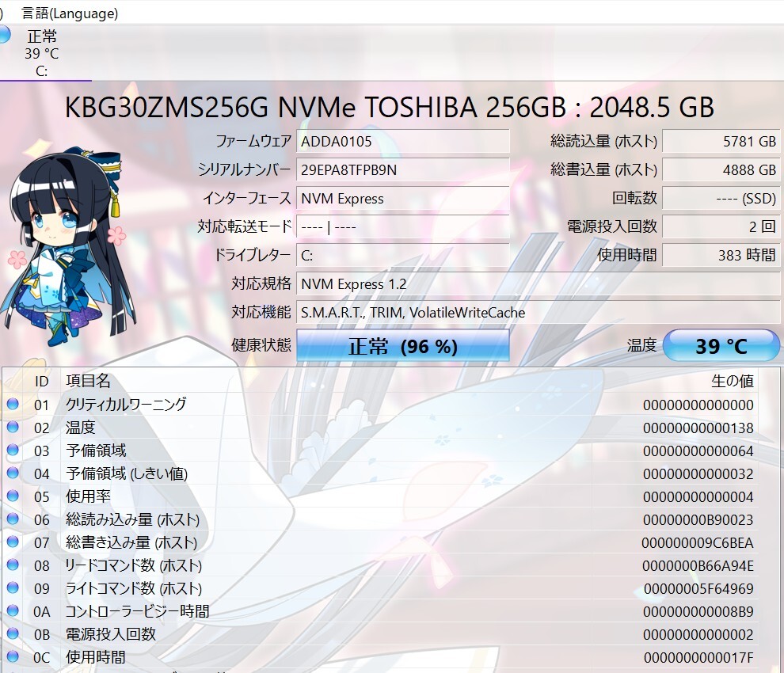Click status icon for 05 使用率 row
Viewport: 784px width, 673px height.
pyautogui.click(x=13, y=496)
